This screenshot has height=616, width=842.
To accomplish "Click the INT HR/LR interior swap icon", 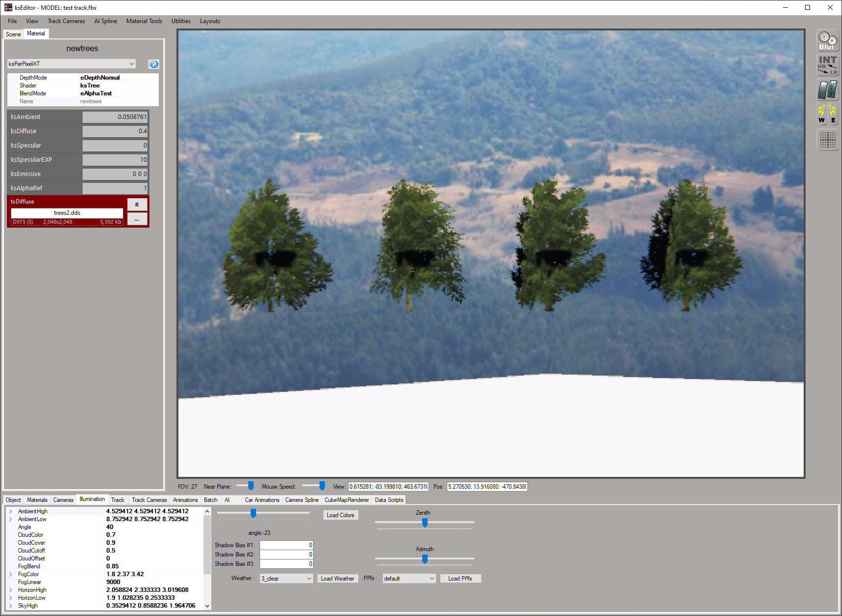I will 827,65.
